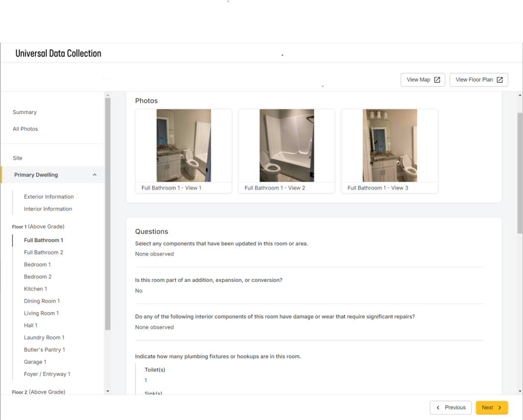Open Living Room 1
The height and width of the screenshot is (420, 523).
(41, 313)
